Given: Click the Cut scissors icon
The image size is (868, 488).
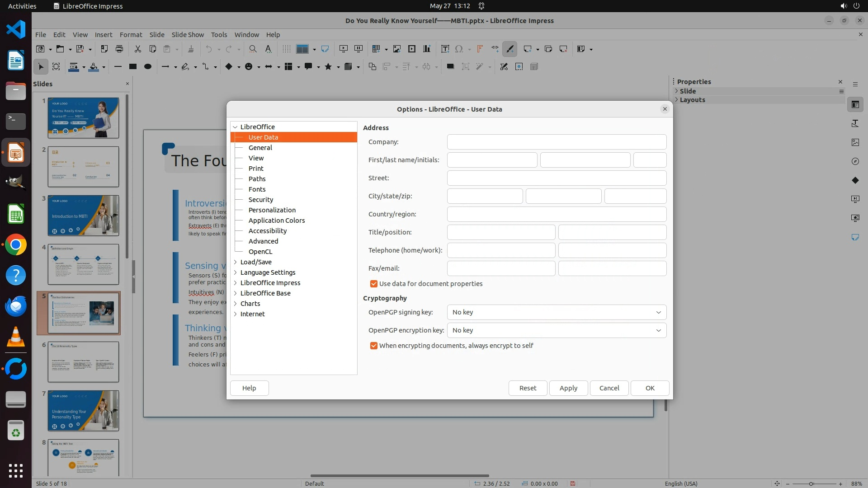Looking at the screenshot, I should [x=137, y=49].
